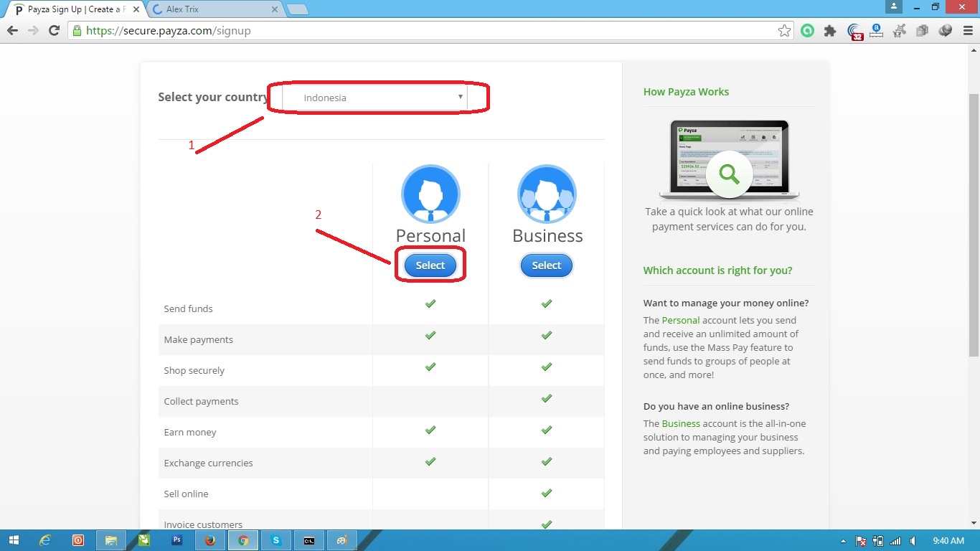Click the "How Payza Works" heading
980x551 pixels.
pos(686,92)
